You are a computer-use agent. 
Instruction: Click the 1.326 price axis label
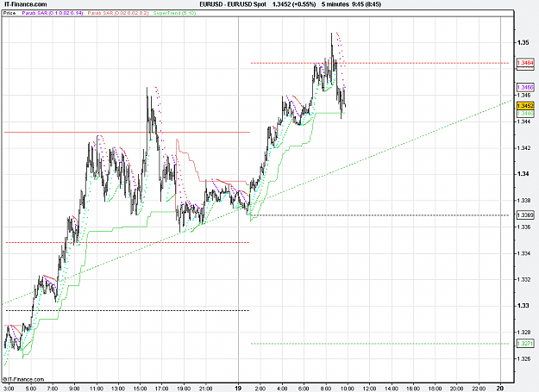click(523, 358)
